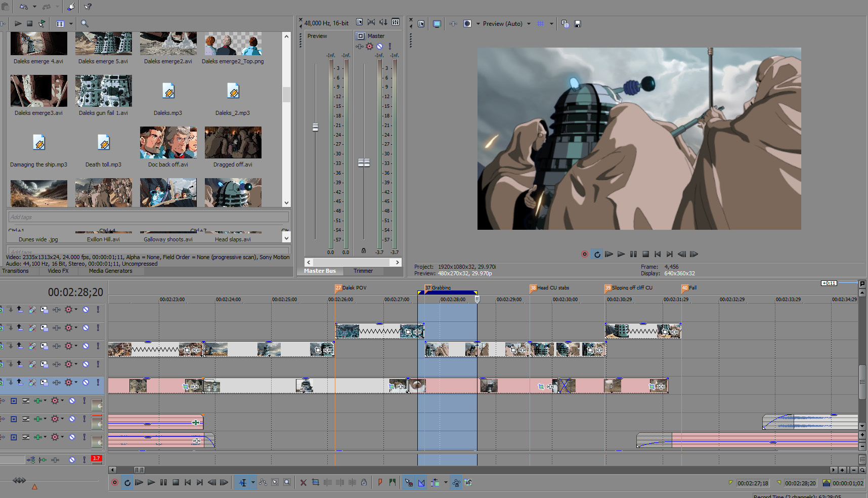Click the Preview bus volume fader

315,127
